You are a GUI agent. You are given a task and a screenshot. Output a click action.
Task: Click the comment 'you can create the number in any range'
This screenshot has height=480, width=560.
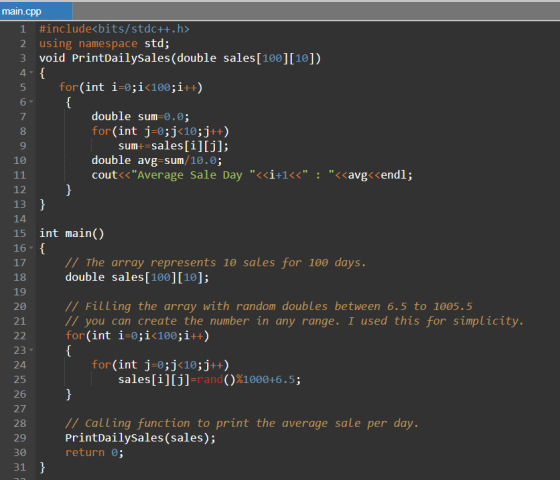(294, 321)
